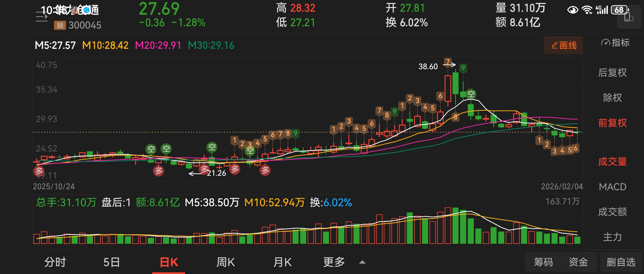Tap the stock list menu icon at top left
Screen dimensions: 644x274
(x=42, y=17)
